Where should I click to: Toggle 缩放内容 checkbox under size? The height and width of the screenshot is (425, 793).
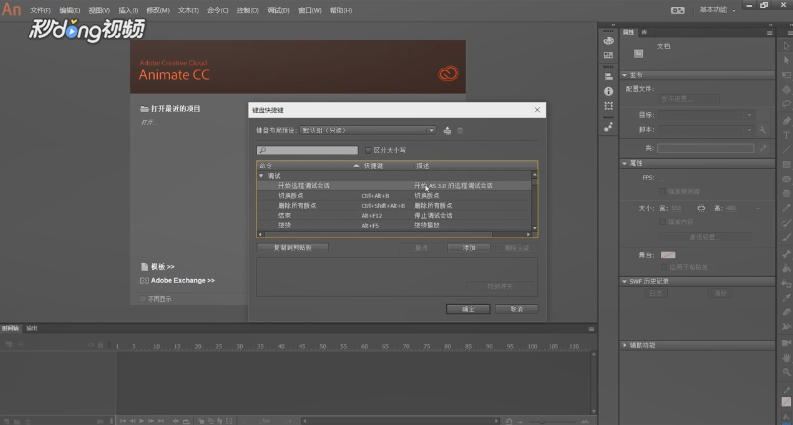pos(663,222)
